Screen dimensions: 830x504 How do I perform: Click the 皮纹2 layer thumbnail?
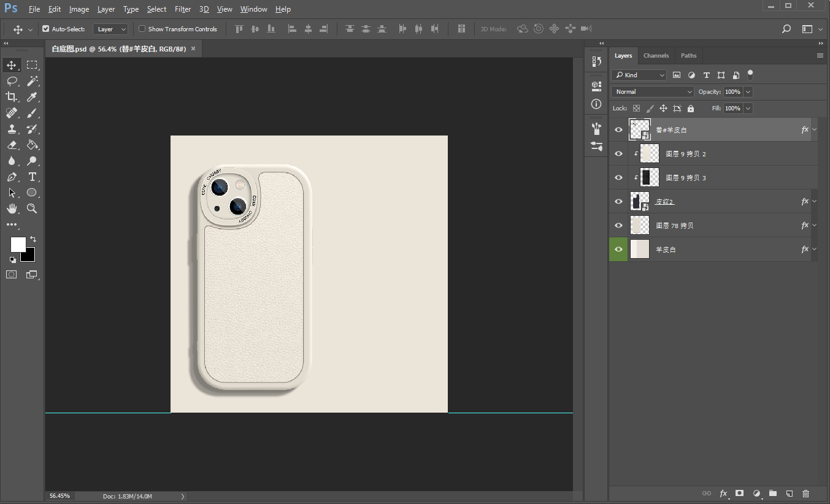coord(639,201)
